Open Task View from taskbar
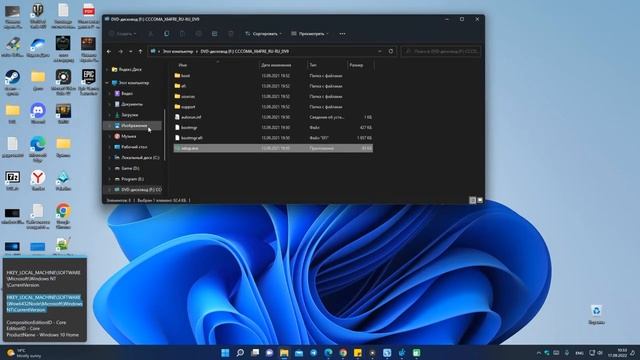This screenshot has height=360, width=640. point(255,353)
